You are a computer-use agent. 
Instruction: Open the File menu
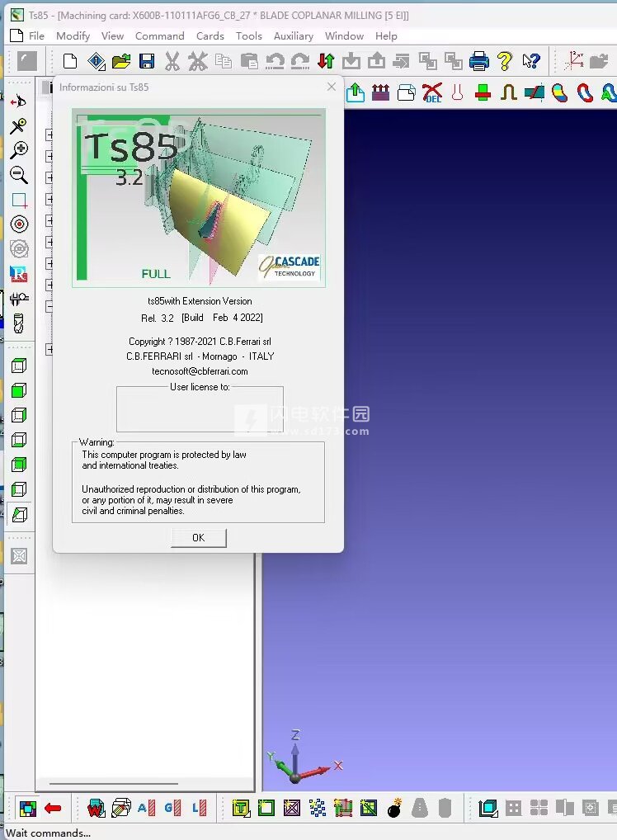click(36, 35)
